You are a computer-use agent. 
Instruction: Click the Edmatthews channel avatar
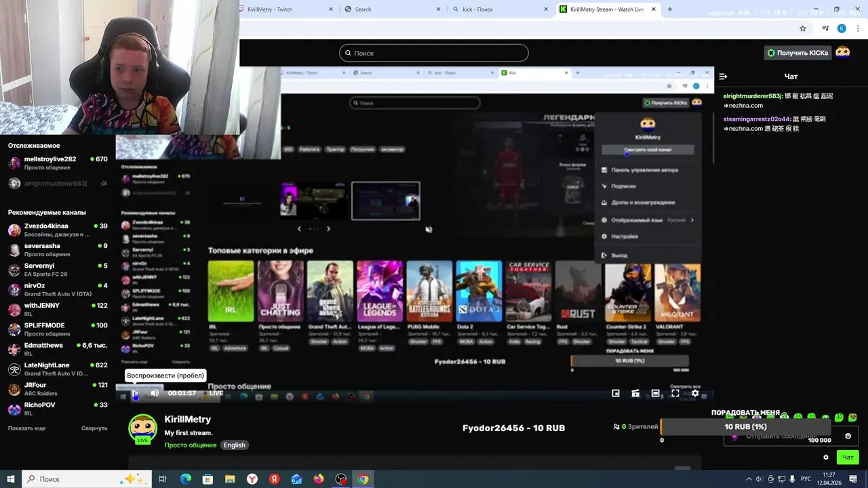pyautogui.click(x=14, y=349)
